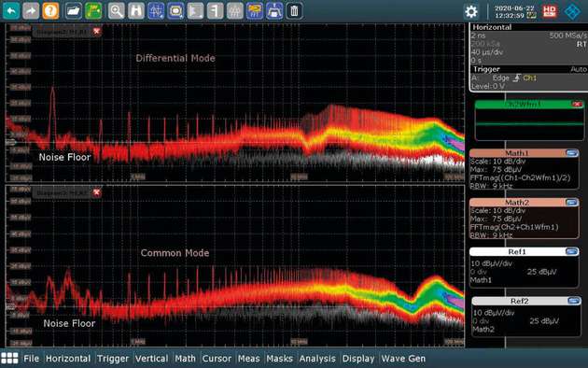Open the orange Help question mark
588x368 pixels.
(x=50, y=11)
